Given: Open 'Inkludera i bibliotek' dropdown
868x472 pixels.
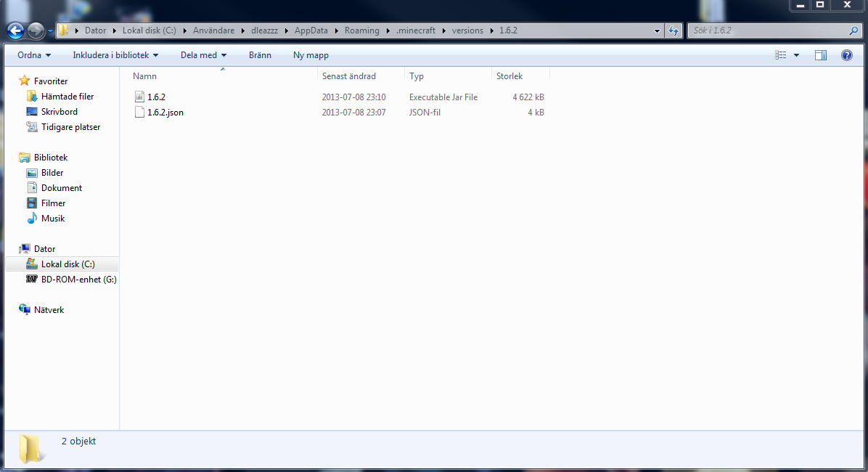Looking at the screenshot, I should pos(115,55).
